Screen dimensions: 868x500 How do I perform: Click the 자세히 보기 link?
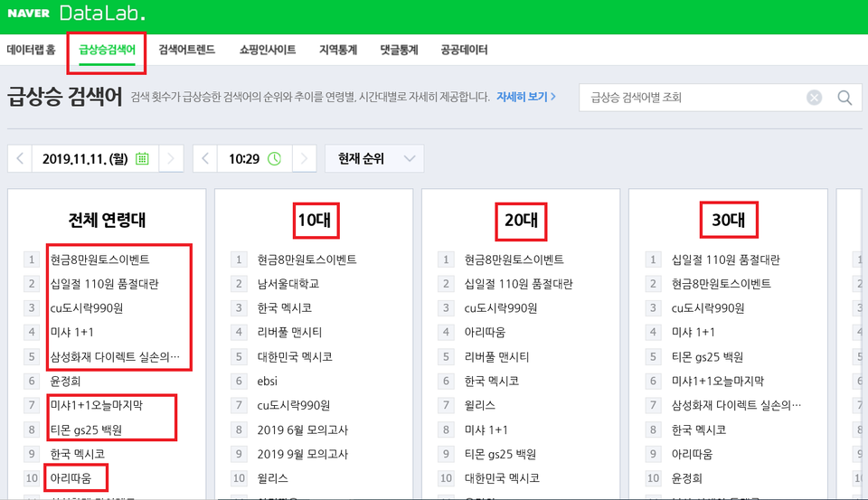(526, 97)
